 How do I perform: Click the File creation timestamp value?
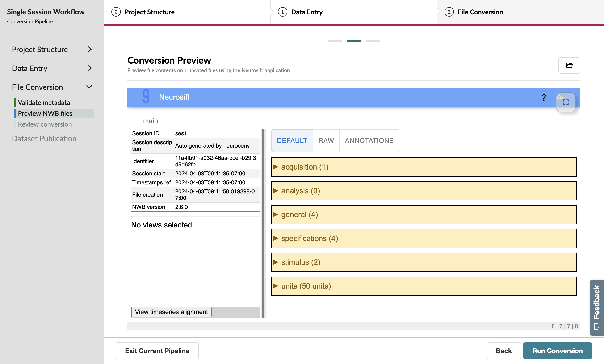[x=215, y=194]
